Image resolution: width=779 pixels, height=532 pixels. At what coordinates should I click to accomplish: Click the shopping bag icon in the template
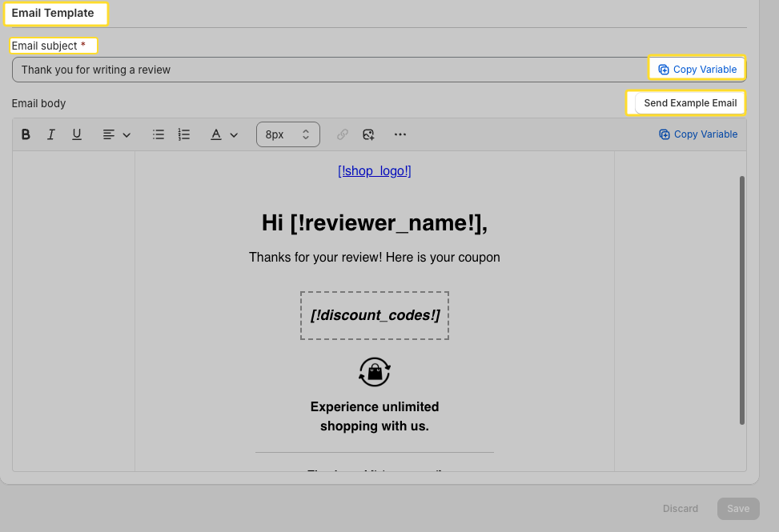coord(374,371)
